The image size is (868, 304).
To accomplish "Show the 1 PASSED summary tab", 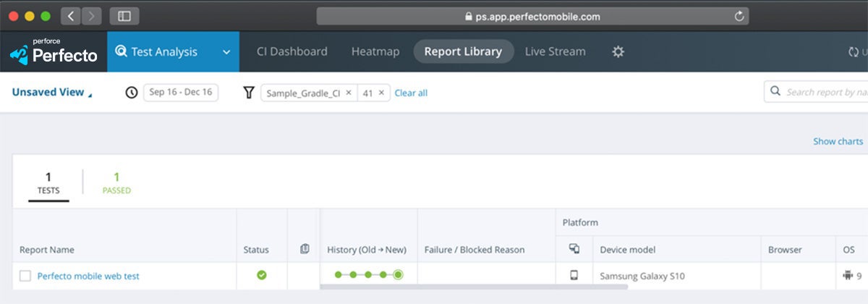I will (x=116, y=184).
